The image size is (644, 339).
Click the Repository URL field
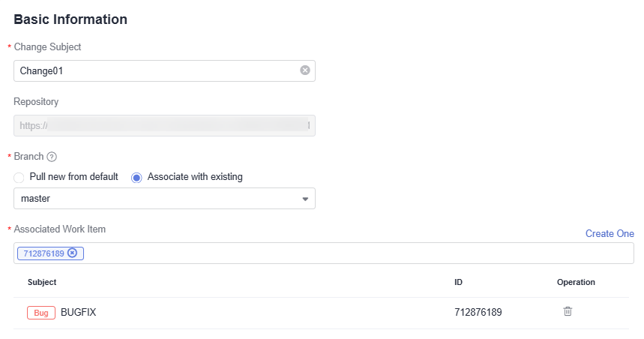pos(164,125)
